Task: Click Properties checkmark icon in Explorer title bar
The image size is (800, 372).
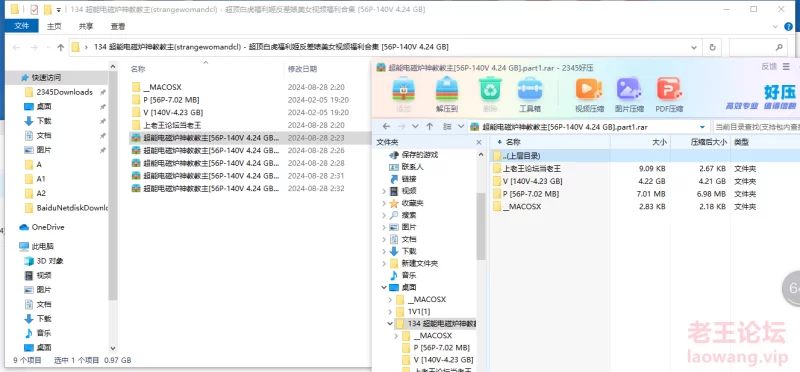Action: coord(34,9)
